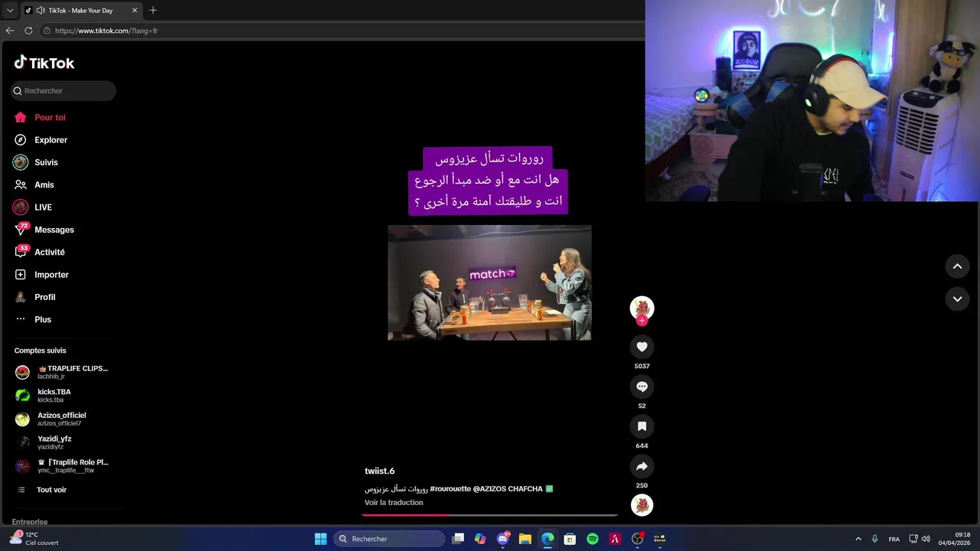Click Voir la traduction

coord(394,503)
